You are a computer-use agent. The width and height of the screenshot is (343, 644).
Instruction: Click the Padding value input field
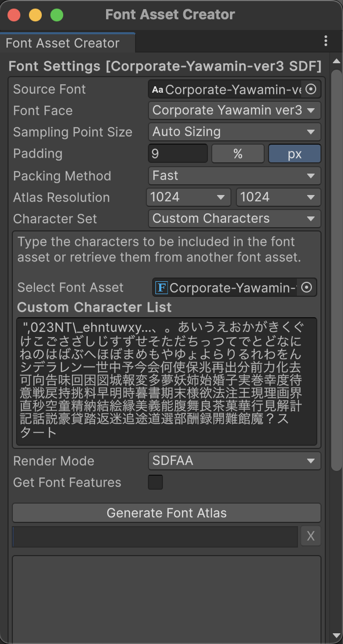click(x=177, y=154)
